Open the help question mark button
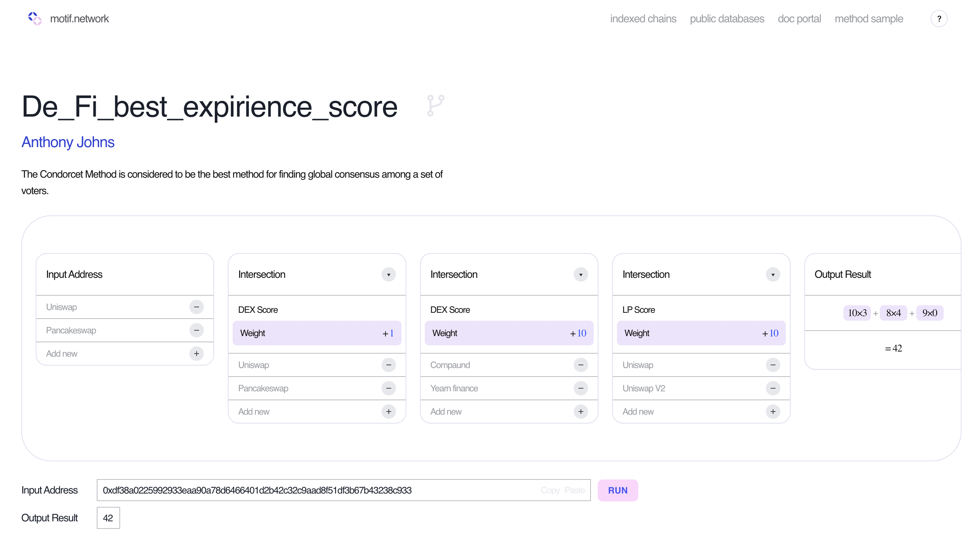 (x=938, y=19)
